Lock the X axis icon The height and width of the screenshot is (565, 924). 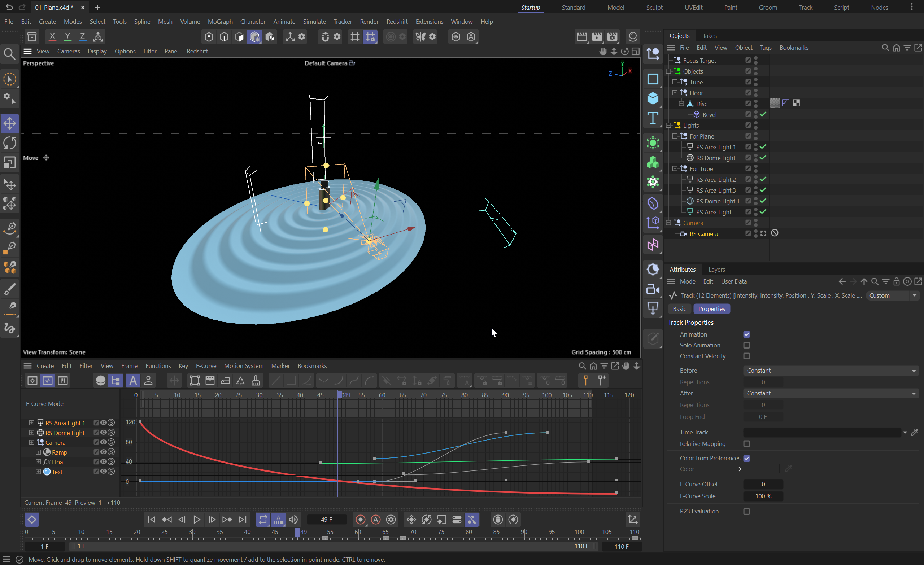coord(52,37)
